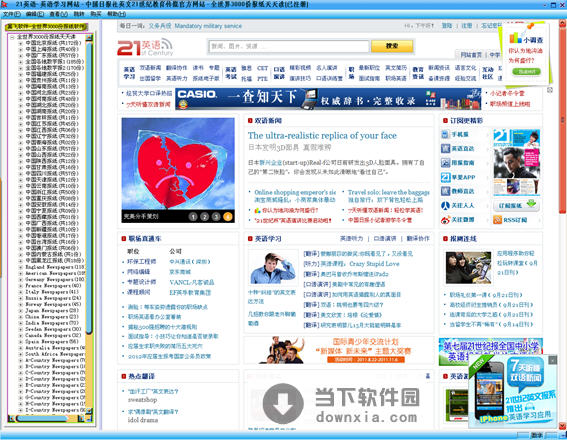Viewport: 567px width, 440px height.
Task: Open the 口语演讲 tab link
Action: 385,239
